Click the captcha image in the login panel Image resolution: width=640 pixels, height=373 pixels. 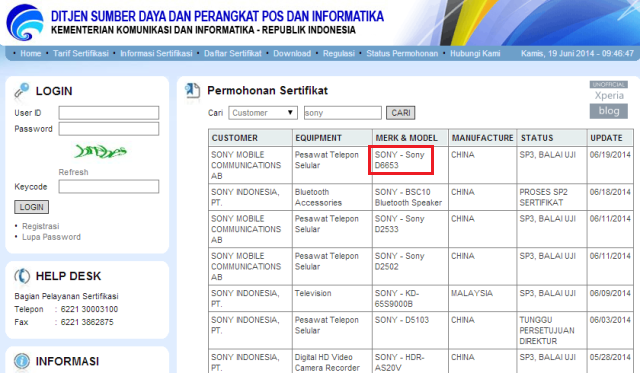[100, 151]
